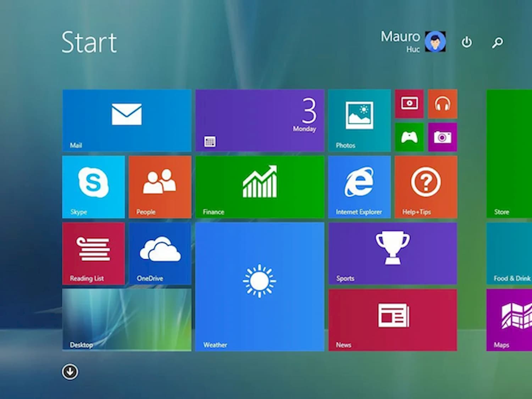This screenshot has width=532, height=399.
Task: Open the Search function
Action: point(497,42)
